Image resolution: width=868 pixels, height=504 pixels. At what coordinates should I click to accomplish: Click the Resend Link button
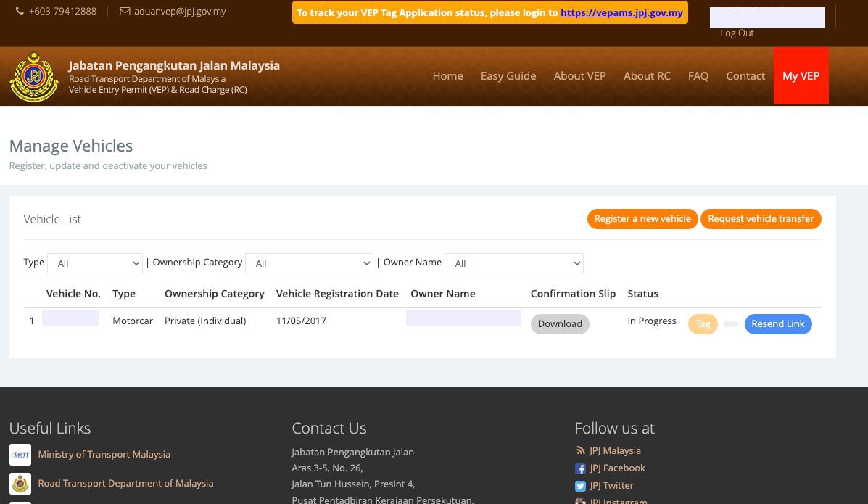tap(777, 324)
